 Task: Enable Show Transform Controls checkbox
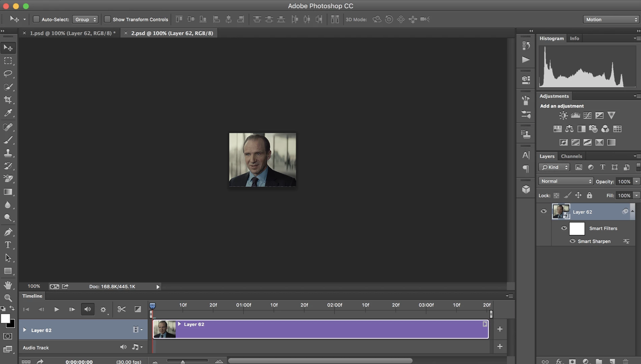click(x=107, y=20)
